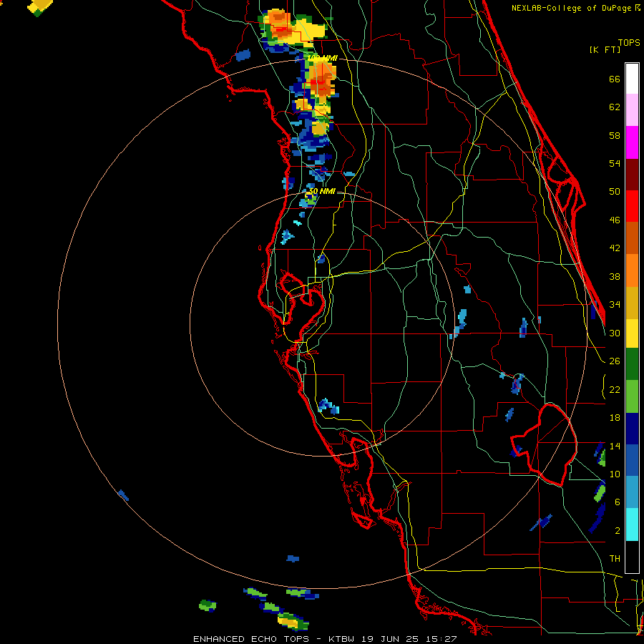Choose the light green legend swatch

tap(632, 396)
